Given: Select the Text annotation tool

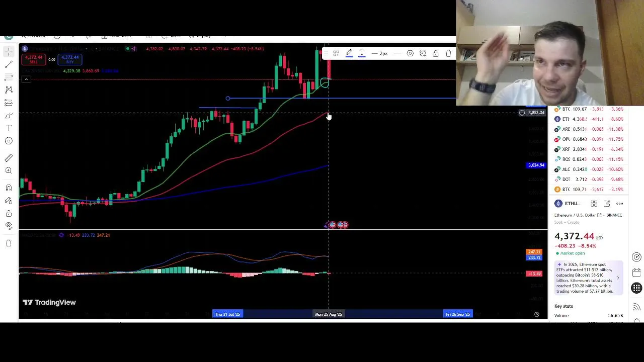Looking at the screenshot, I should click(9, 128).
